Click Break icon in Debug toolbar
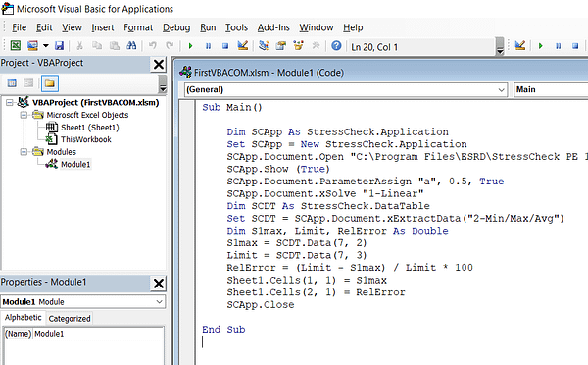Image resolution: width=588 pixels, height=365 pixels. point(558,46)
